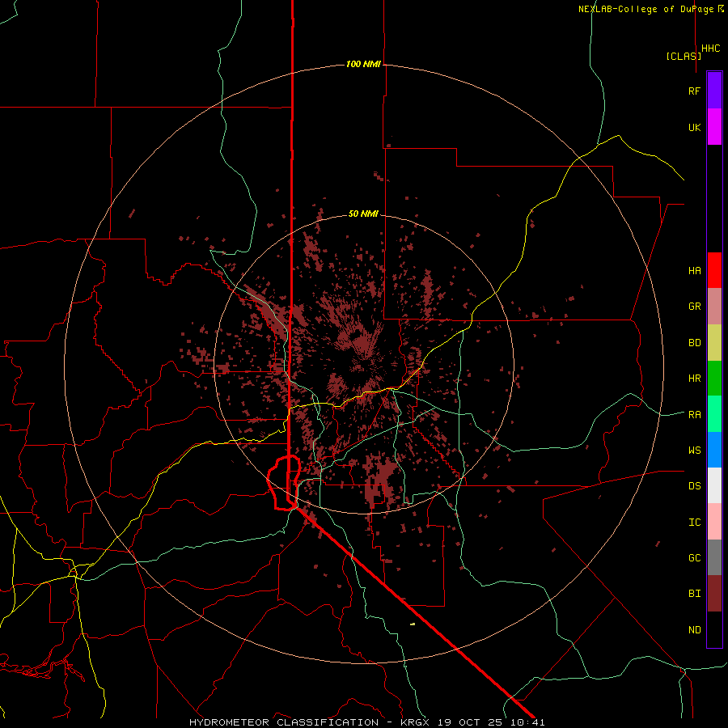The image size is (728, 728).
Task: Click the GC gray legend color block
Action: click(x=714, y=557)
